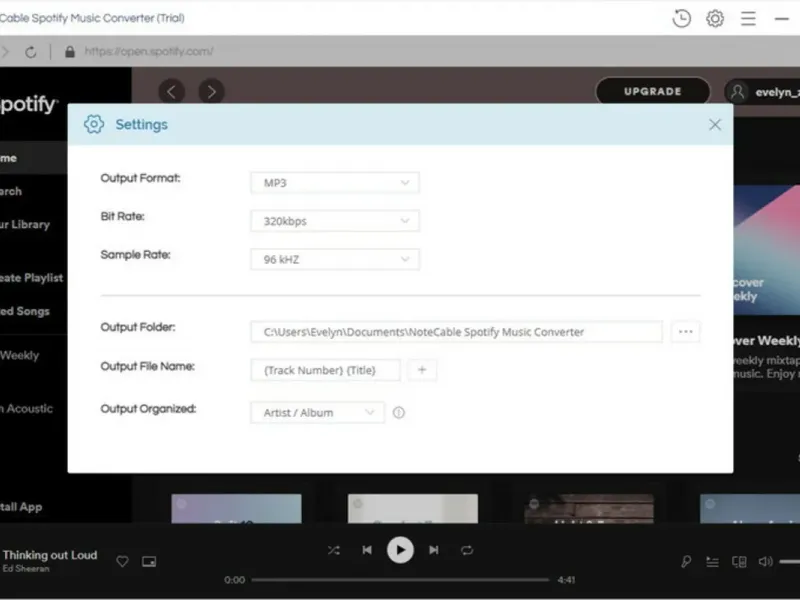
Task: Click the song progress bar
Action: [400, 580]
